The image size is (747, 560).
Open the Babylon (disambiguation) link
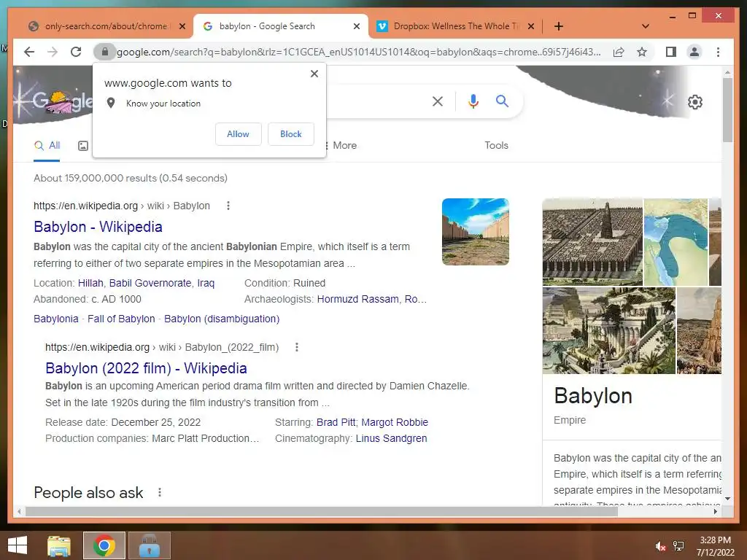pos(222,319)
